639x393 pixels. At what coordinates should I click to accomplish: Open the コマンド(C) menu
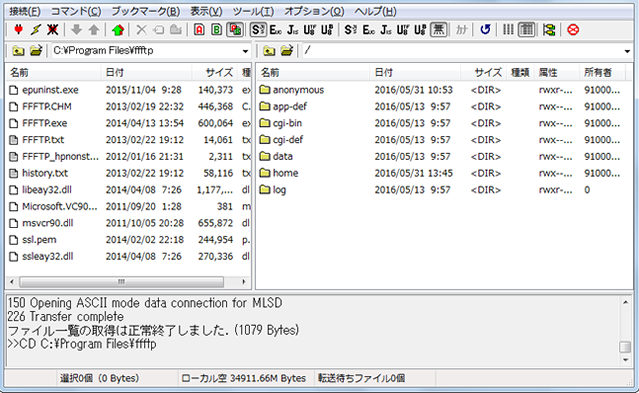tap(76, 11)
